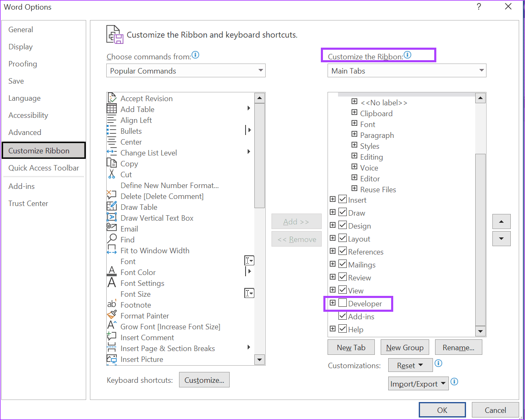Click info icon next to Import/Export
The image size is (525, 420).
click(x=454, y=381)
